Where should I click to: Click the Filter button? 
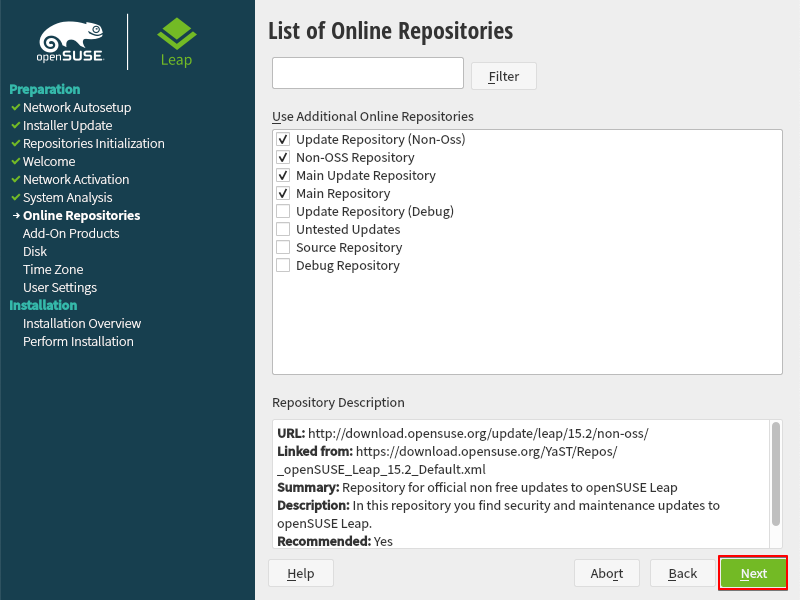point(504,76)
